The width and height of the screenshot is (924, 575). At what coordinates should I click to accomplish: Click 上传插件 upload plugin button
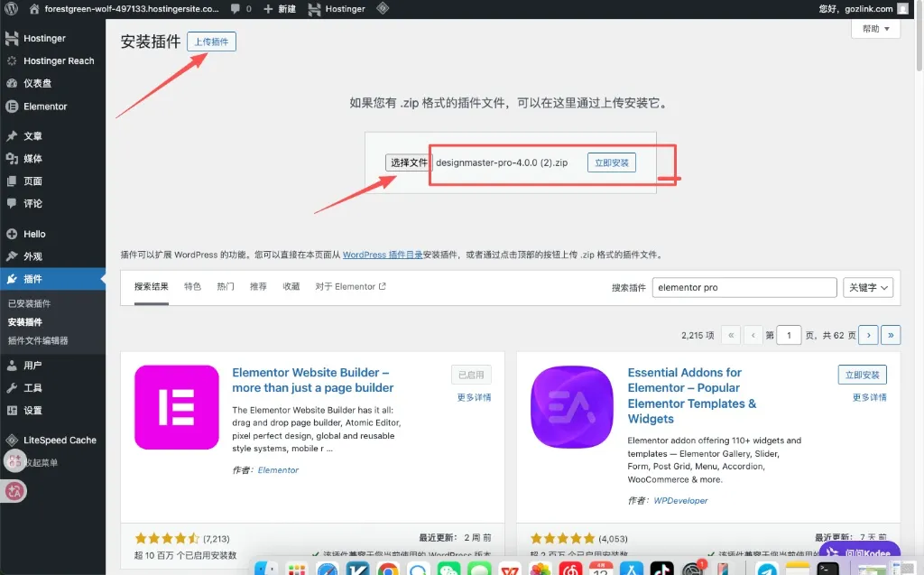click(x=211, y=42)
